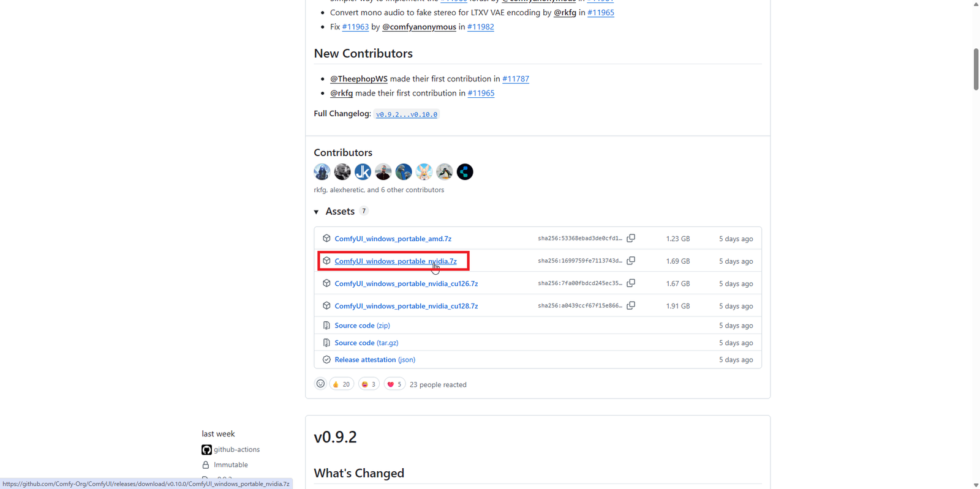
Task: Open #11965 link under New Contributors
Action: point(481,93)
